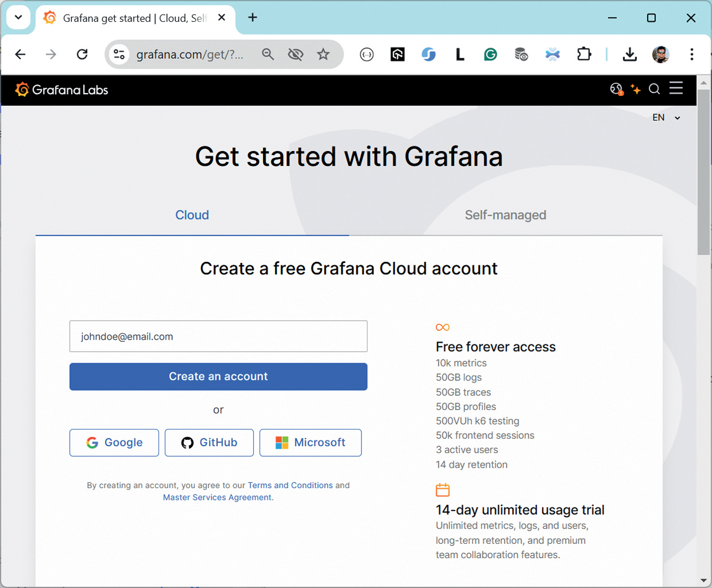Open the Grammarly extension icon
This screenshot has height=588, width=712.
pyautogui.click(x=490, y=54)
